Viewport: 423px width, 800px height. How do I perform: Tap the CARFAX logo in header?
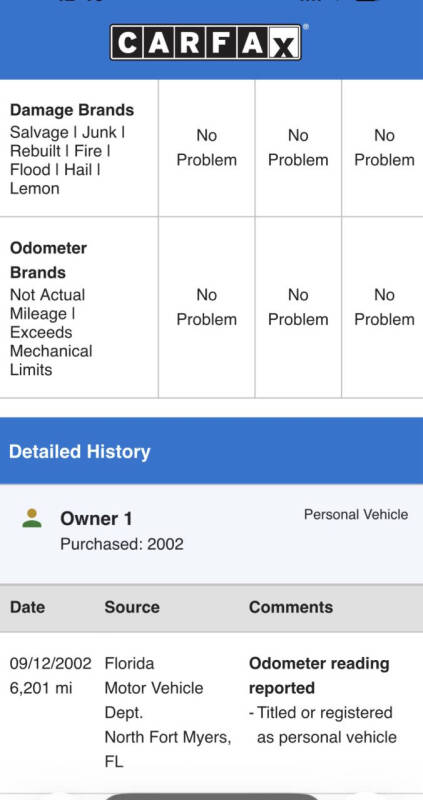[x=206, y=43]
